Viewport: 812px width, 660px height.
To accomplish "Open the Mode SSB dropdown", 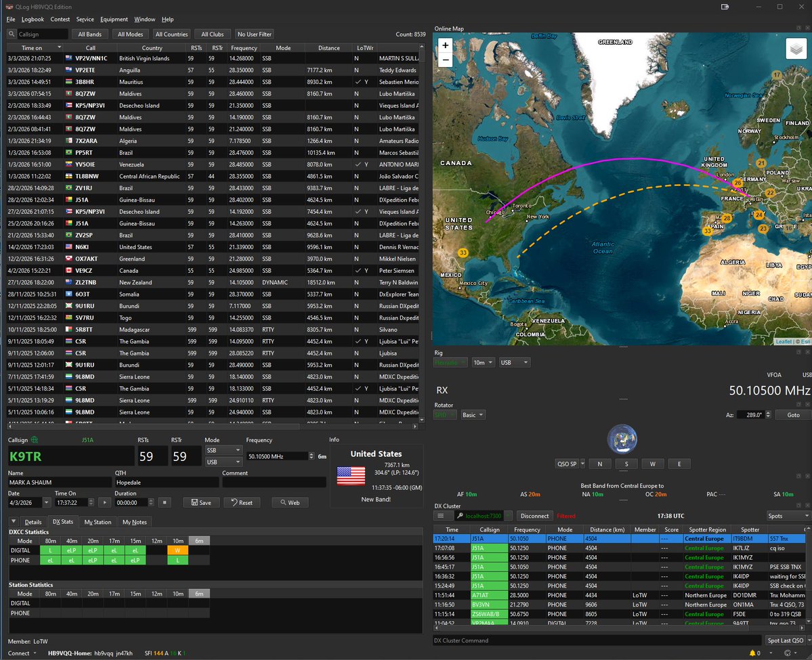I will (x=223, y=450).
